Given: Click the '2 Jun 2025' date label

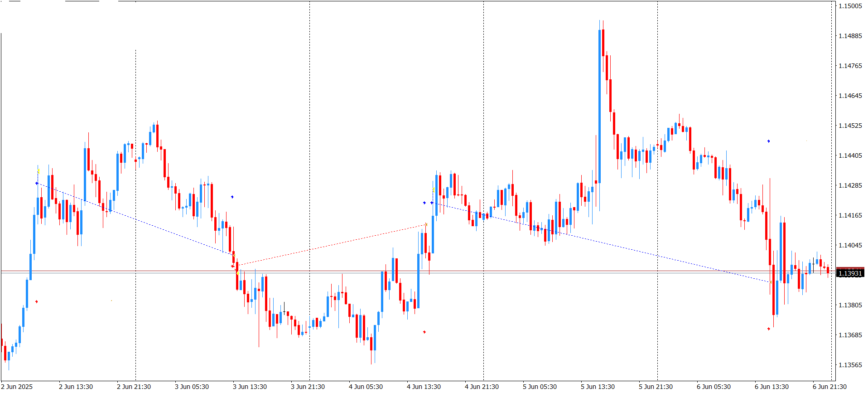Looking at the screenshot, I should point(17,387).
